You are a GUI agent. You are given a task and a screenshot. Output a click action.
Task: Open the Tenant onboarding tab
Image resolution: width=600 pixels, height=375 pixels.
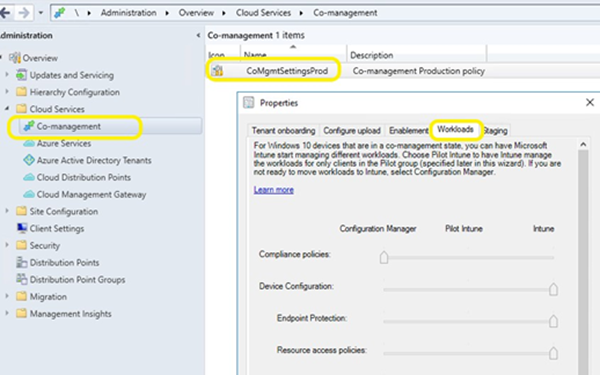tap(283, 130)
